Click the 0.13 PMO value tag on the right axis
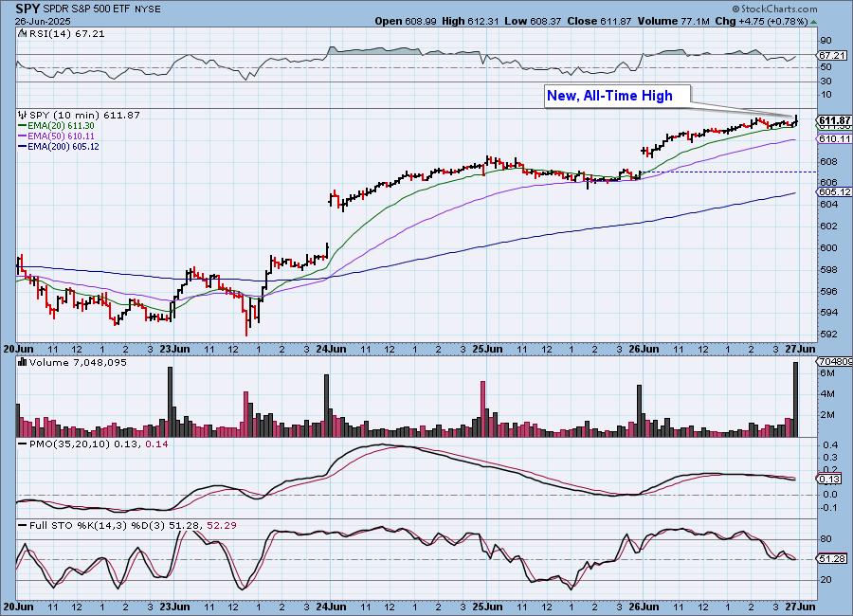The width and height of the screenshot is (853, 616). coord(829,479)
